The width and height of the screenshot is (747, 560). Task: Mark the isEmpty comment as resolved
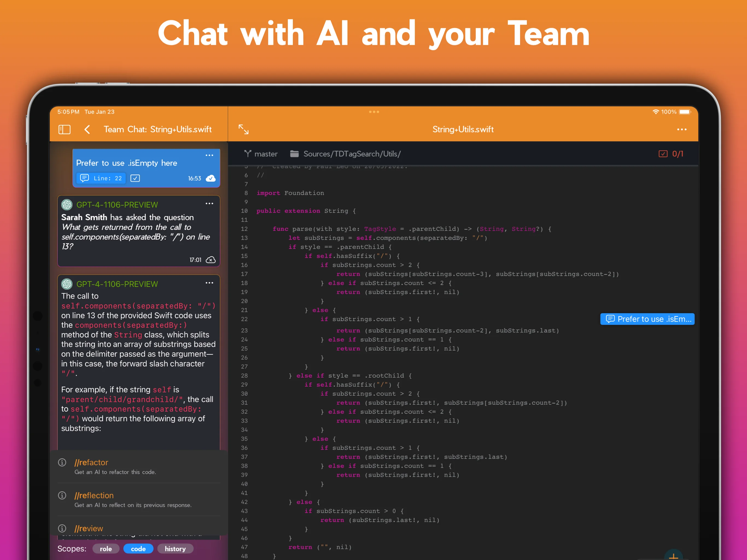coord(135,178)
